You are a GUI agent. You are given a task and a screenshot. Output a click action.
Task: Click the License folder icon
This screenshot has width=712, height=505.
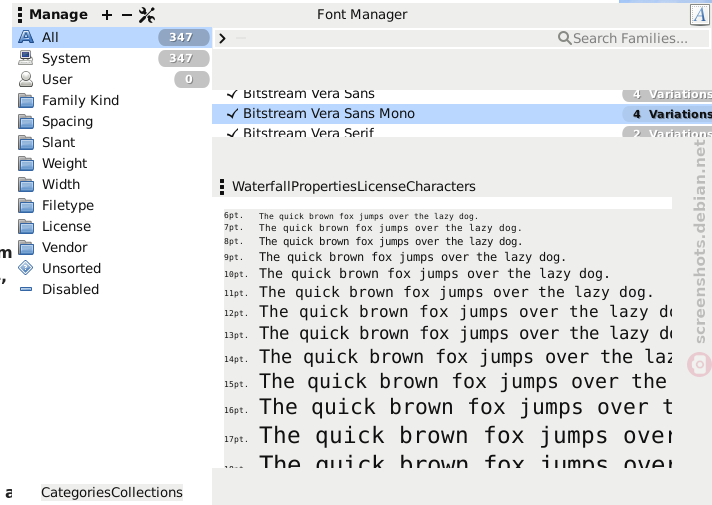coord(26,226)
